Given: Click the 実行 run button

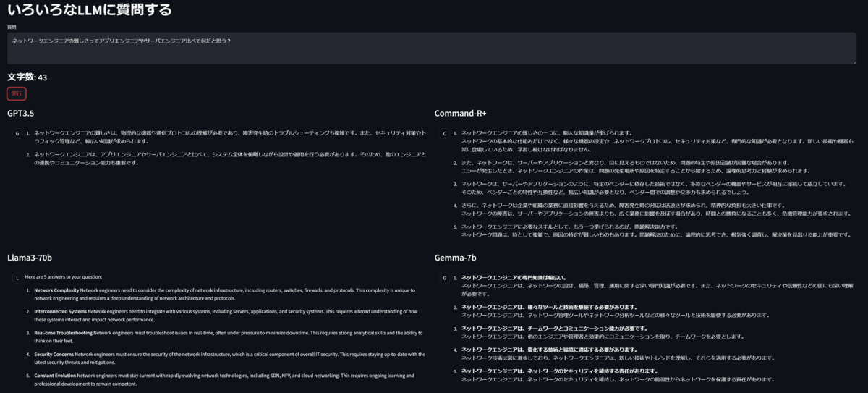Looking at the screenshot, I should [17, 93].
